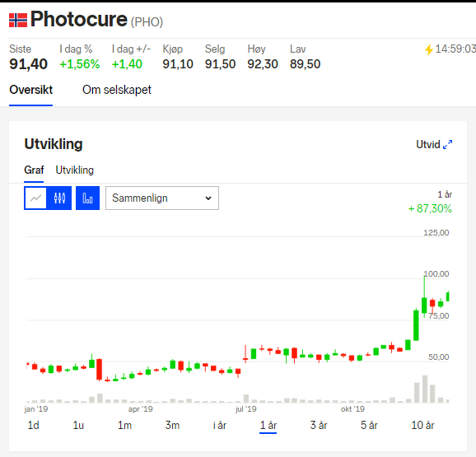This screenshot has width=476, height=457.
Task: Open the Sammenlign dropdown
Action: (162, 198)
